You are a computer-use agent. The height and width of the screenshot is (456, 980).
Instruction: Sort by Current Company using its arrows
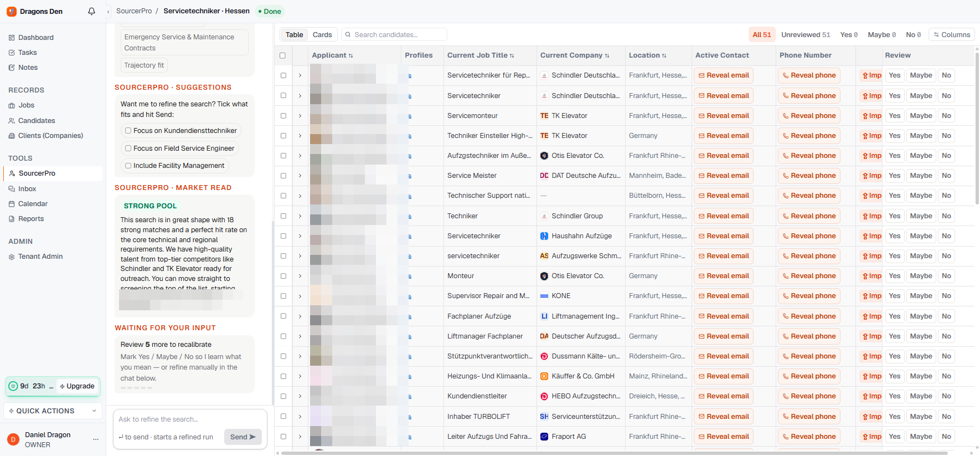[607, 55]
